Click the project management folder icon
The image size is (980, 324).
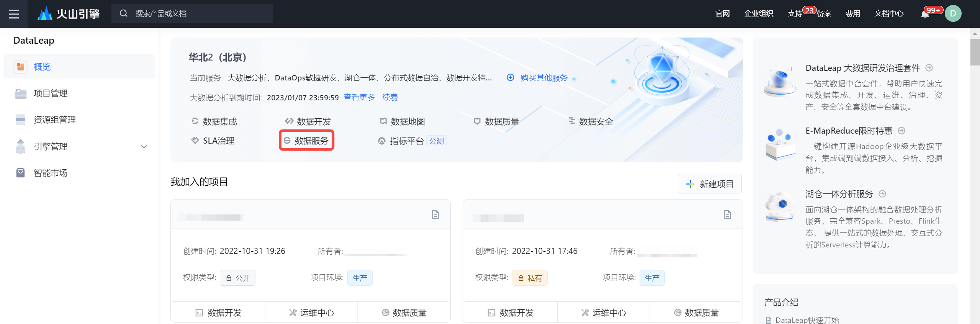20,93
